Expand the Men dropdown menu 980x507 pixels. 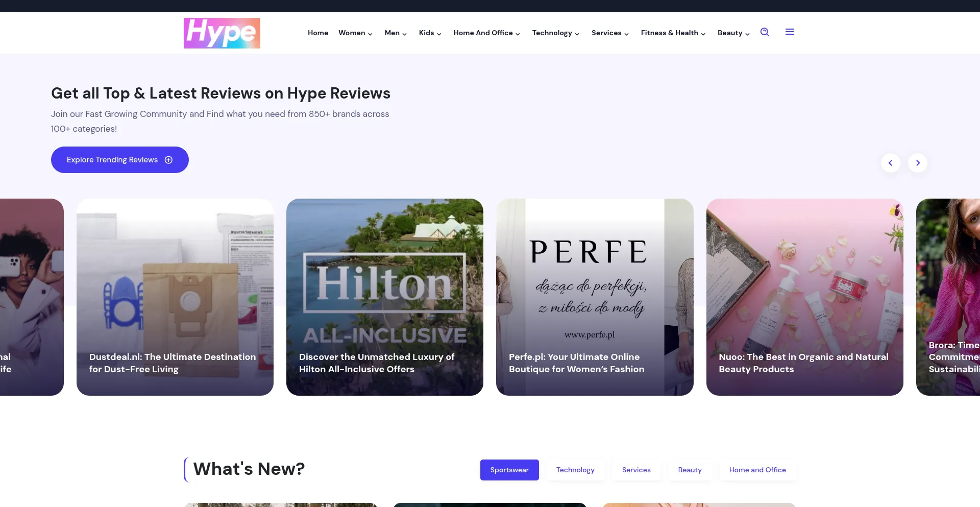click(396, 33)
